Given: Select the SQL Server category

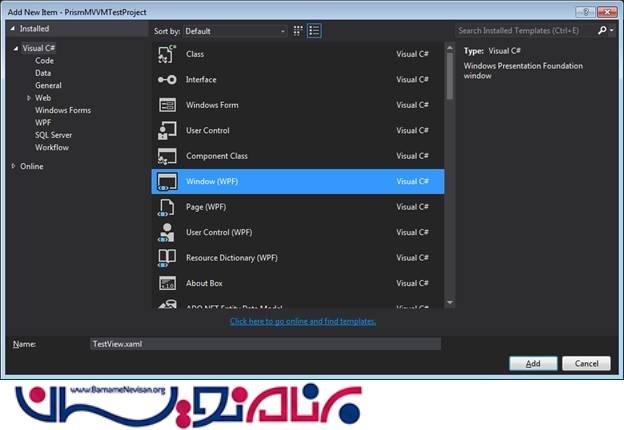Looking at the screenshot, I should click(x=53, y=135).
